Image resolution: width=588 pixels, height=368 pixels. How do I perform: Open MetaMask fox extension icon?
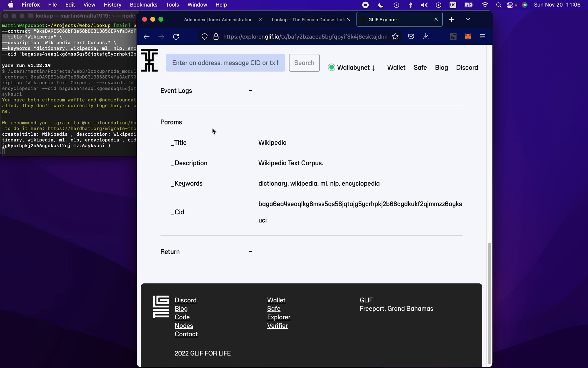468,37
